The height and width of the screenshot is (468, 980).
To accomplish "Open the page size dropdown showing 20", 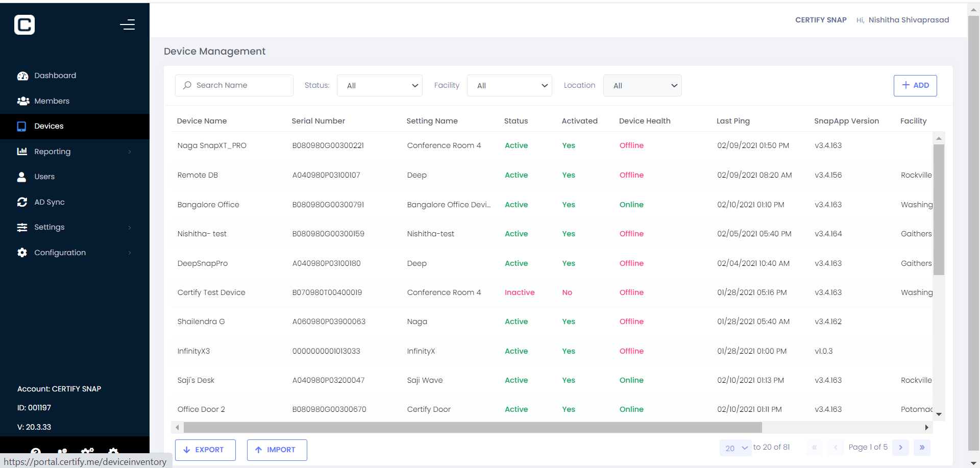I will 736,448.
